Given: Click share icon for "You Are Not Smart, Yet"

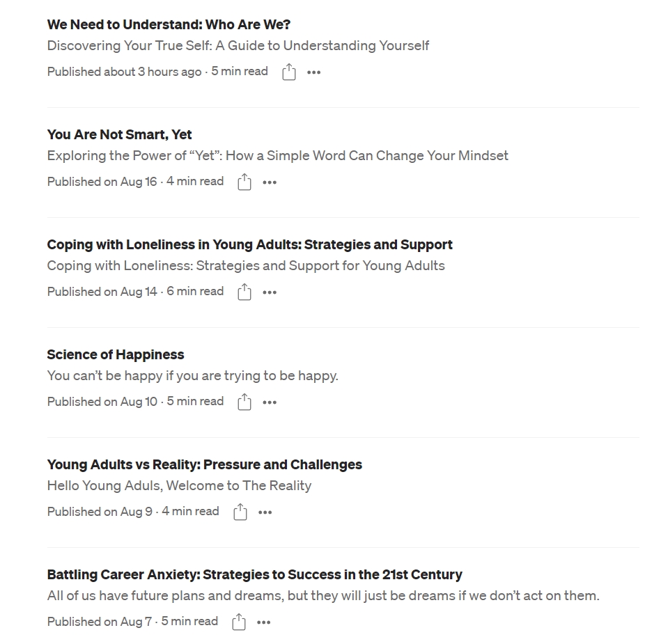Looking at the screenshot, I should click(x=244, y=182).
